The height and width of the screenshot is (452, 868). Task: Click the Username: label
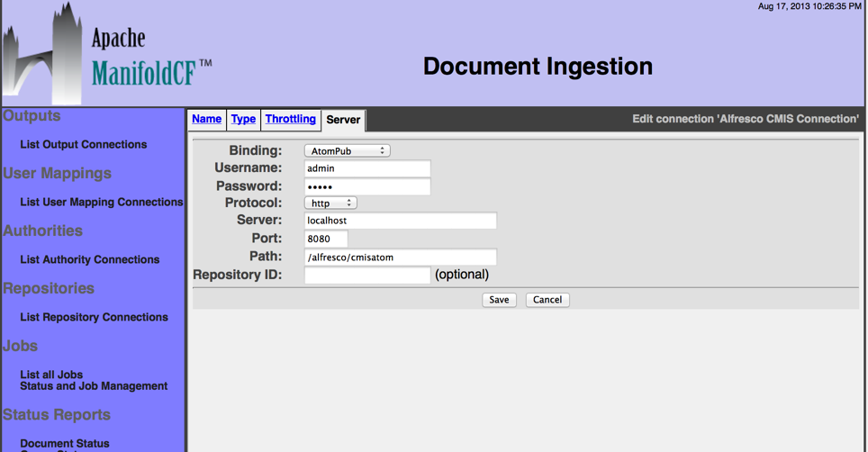tap(248, 167)
